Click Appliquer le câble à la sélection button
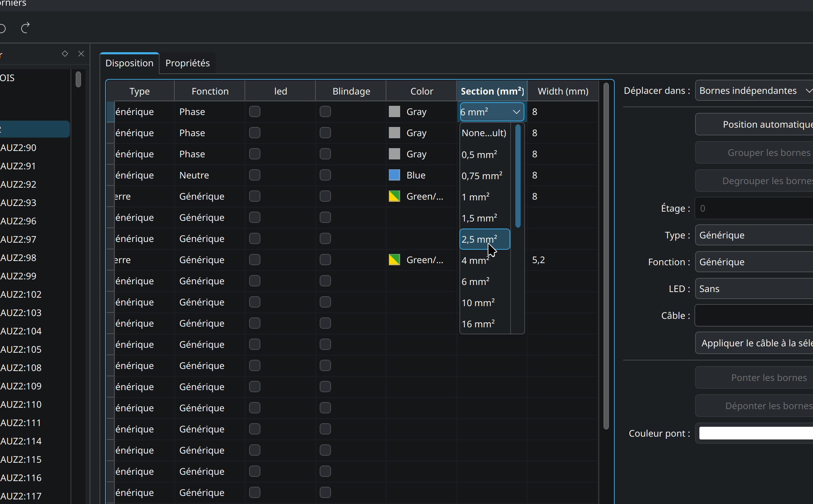813x504 pixels. (754, 343)
